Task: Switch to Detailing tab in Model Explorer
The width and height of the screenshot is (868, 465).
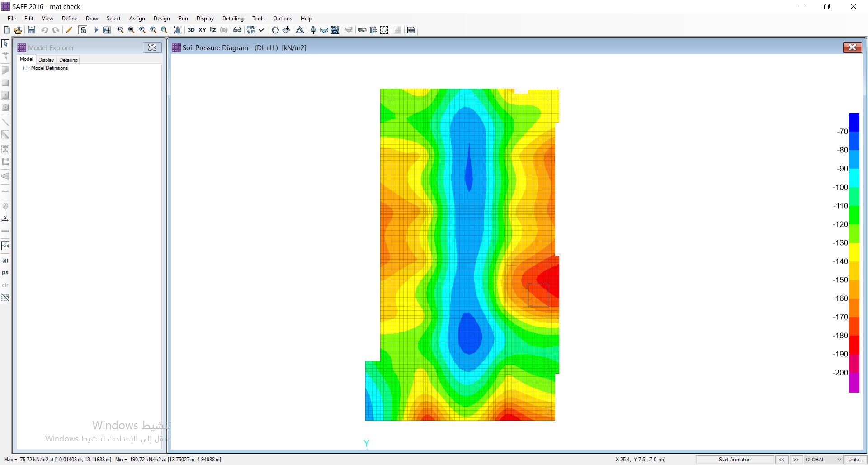Action: (x=68, y=60)
